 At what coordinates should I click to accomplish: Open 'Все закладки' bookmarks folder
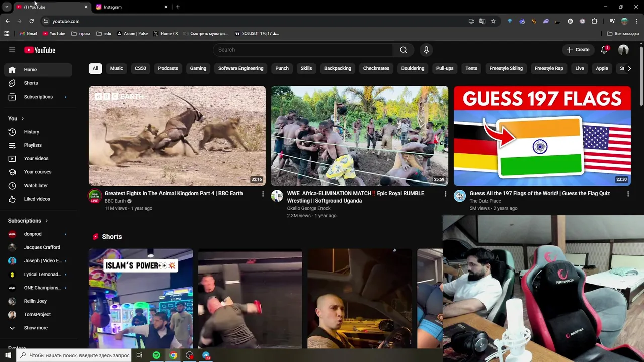pos(623,34)
